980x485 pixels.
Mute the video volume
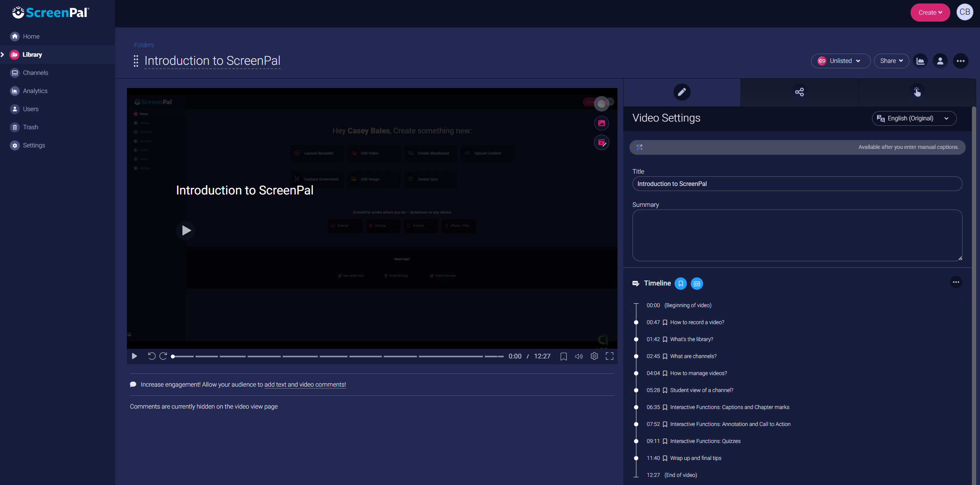pyautogui.click(x=579, y=356)
